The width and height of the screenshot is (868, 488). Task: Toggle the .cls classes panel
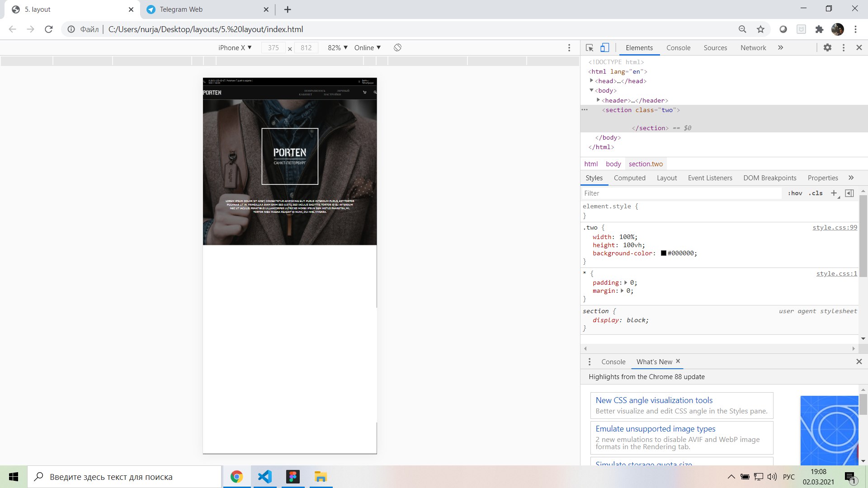pos(816,193)
